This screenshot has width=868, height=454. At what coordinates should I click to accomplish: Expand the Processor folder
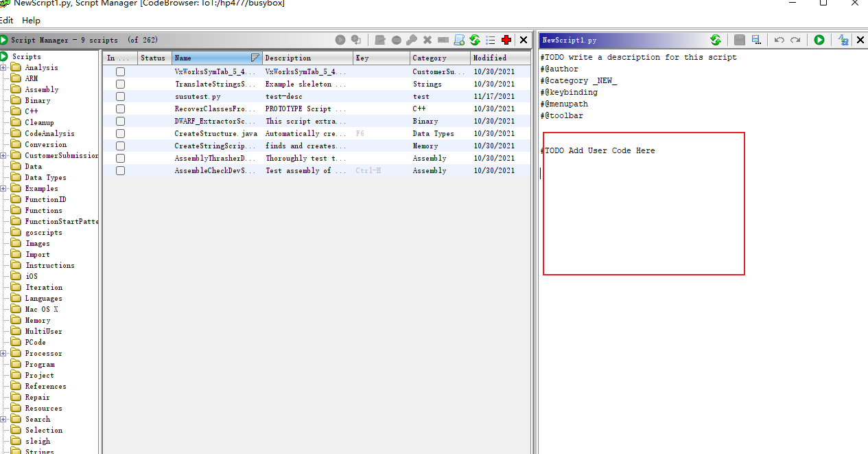click(x=5, y=353)
